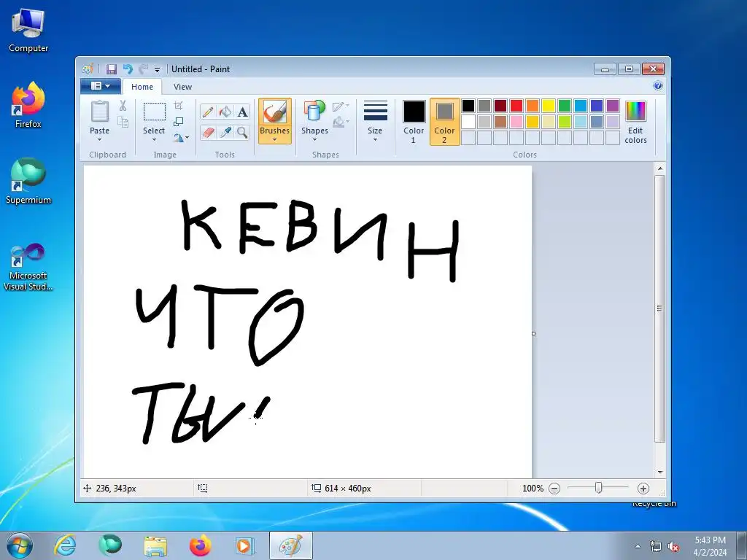
Task: Click the Copy icon in Clipboard group
Action: tap(123, 122)
